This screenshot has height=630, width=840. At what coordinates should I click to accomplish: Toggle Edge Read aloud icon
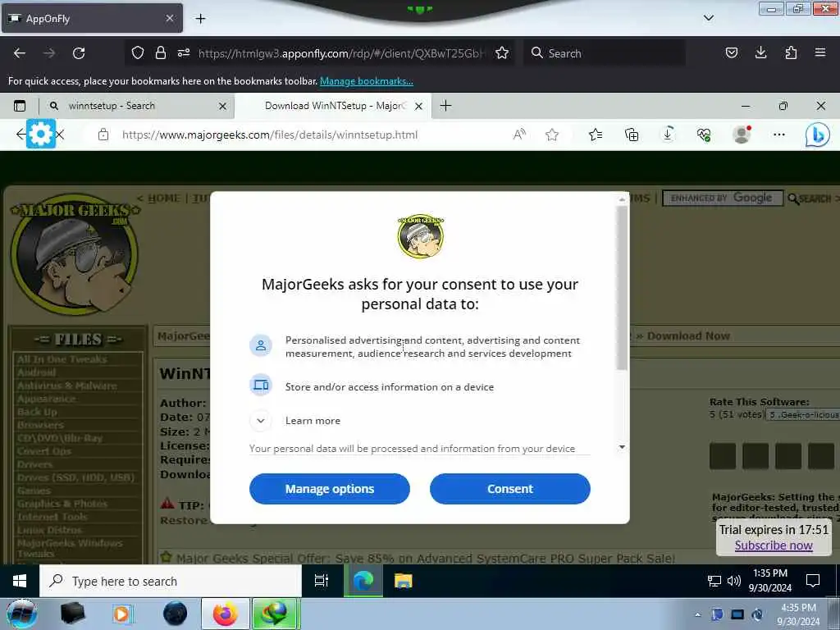(x=519, y=135)
